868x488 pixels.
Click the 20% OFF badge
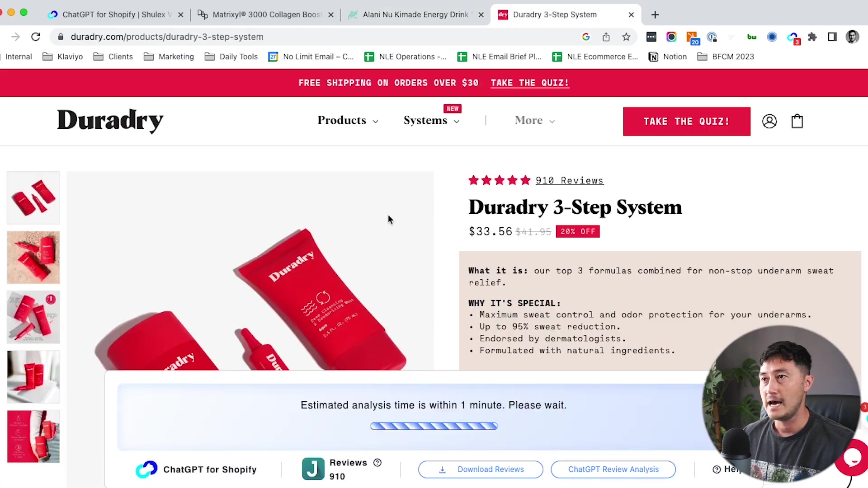pos(578,231)
